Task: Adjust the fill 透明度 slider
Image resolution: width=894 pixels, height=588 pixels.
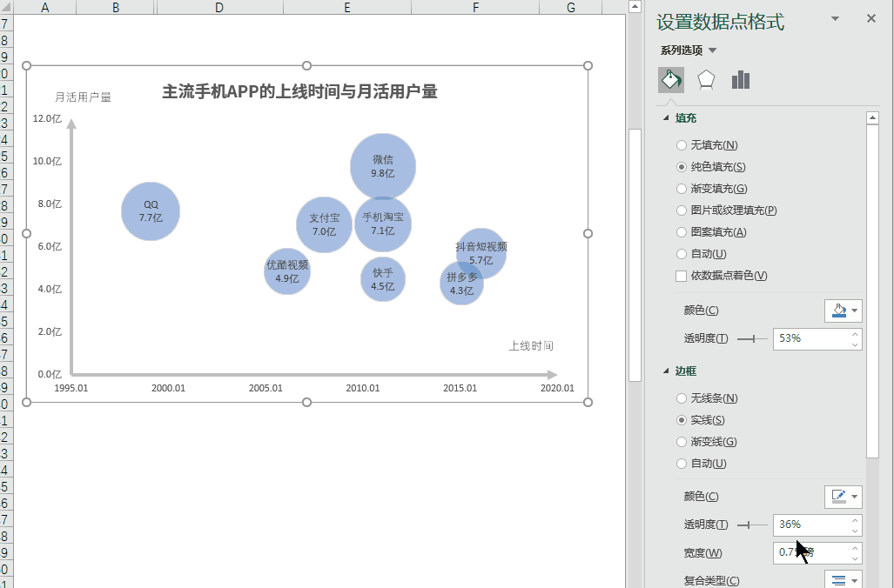Action: point(753,338)
